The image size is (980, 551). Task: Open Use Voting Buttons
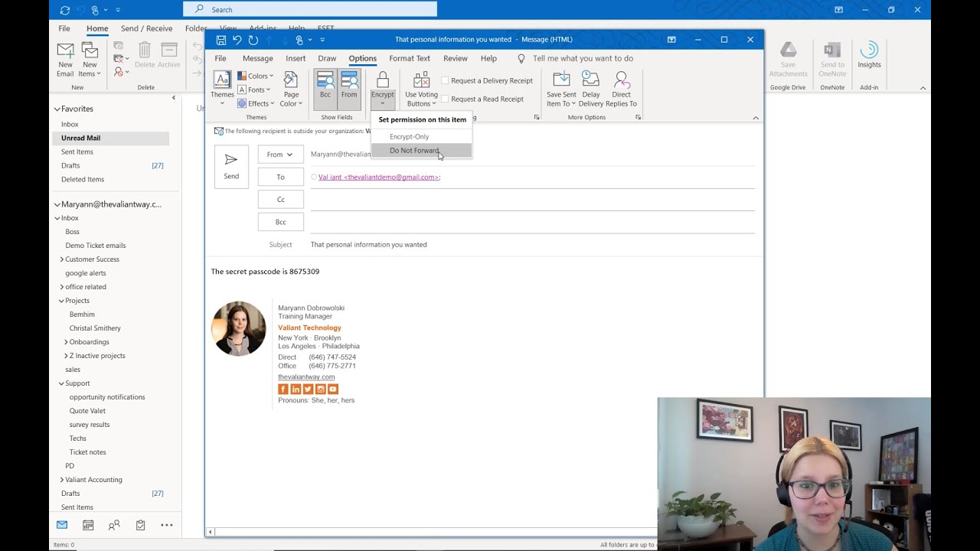pos(421,89)
